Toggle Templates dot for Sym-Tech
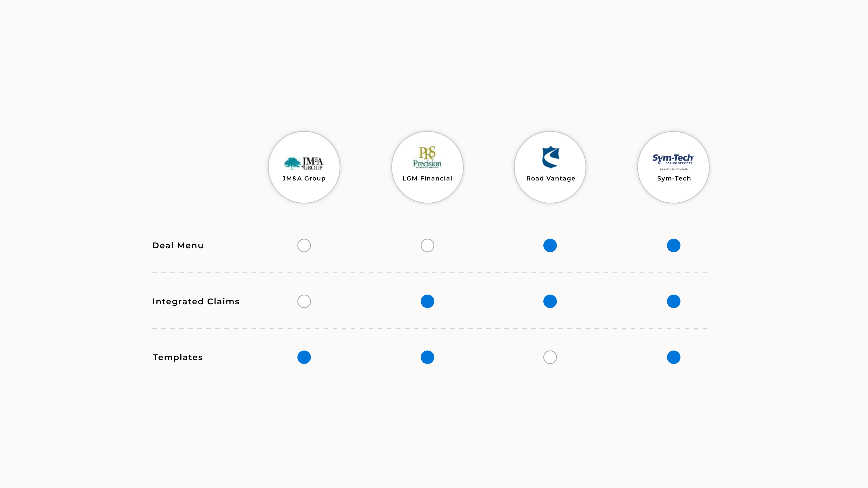The image size is (868, 488). [674, 357]
